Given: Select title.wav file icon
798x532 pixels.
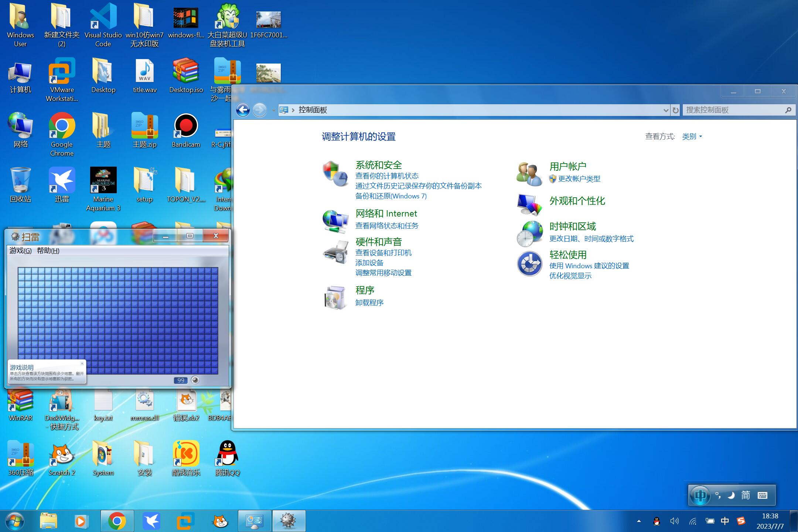Looking at the screenshot, I should [144, 76].
